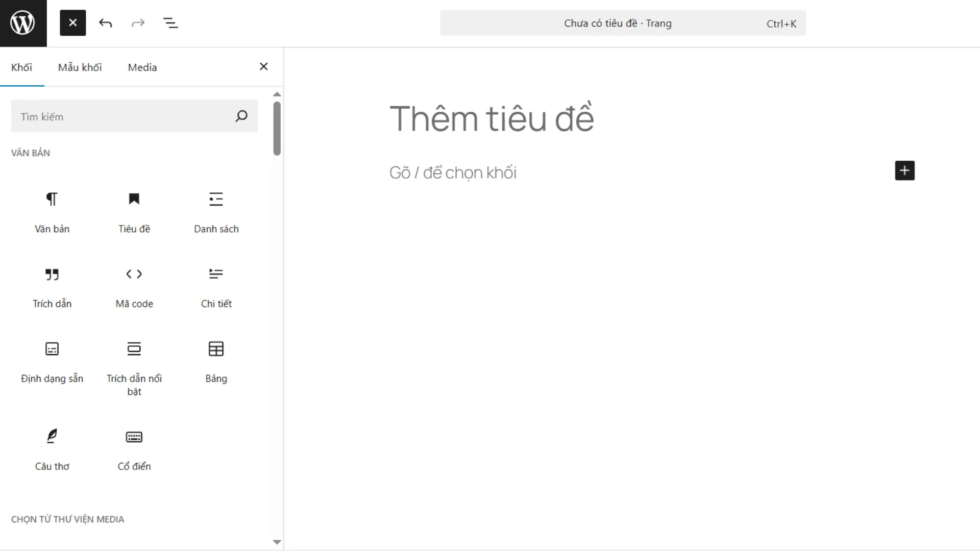Screen dimensions: 980x551
Task: Insert the Trích dẫn nổi bật block
Action: pyautogui.click(x=134, y=368)
